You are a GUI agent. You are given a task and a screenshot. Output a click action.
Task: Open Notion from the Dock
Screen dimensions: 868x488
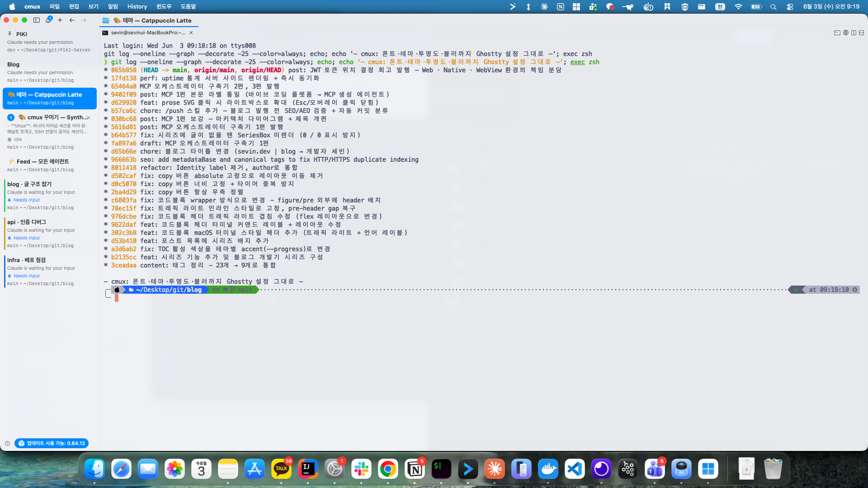(x=415, y=469)
